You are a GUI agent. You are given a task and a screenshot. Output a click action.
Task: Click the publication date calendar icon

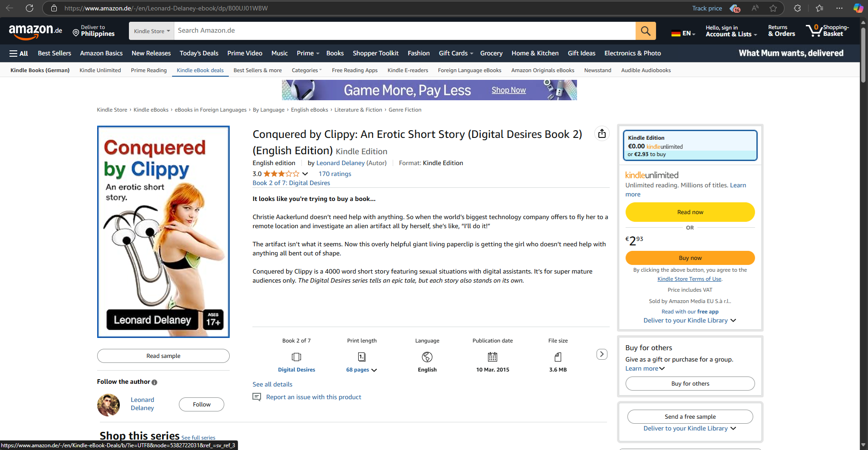[x=493, y=357]
